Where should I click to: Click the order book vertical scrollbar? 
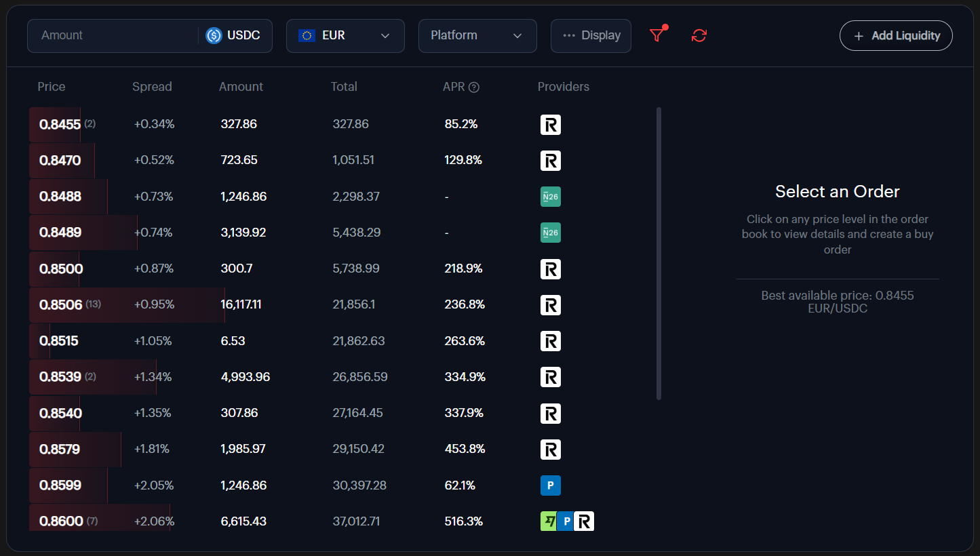[659, 254]
